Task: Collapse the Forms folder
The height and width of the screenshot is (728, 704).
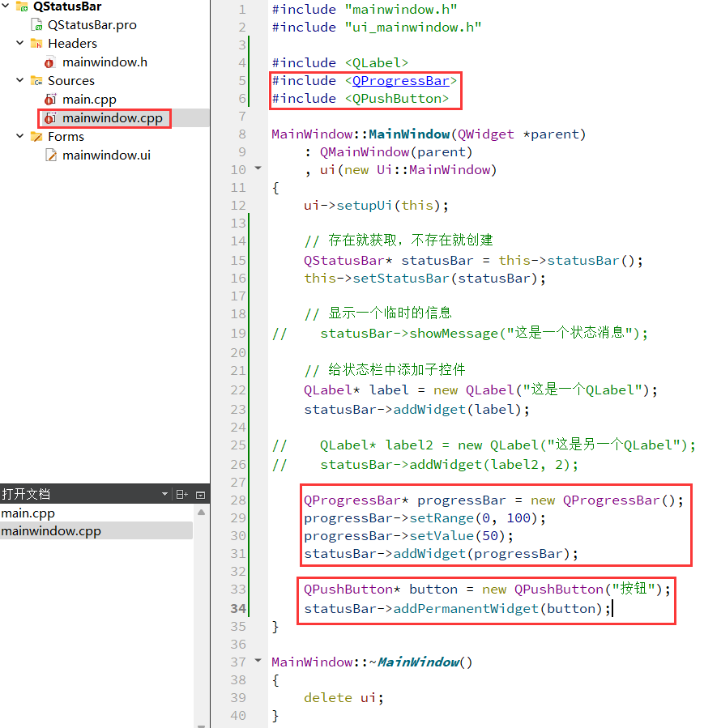Action: coord(20,136)
